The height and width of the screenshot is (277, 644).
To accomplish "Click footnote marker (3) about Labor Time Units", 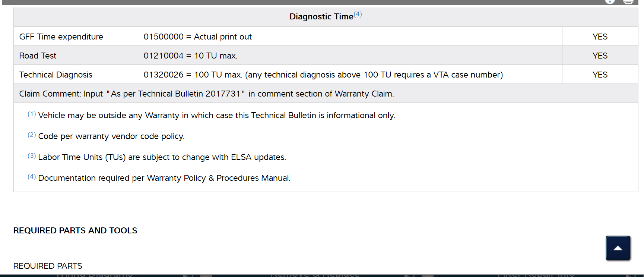I will tap(32, 156).
